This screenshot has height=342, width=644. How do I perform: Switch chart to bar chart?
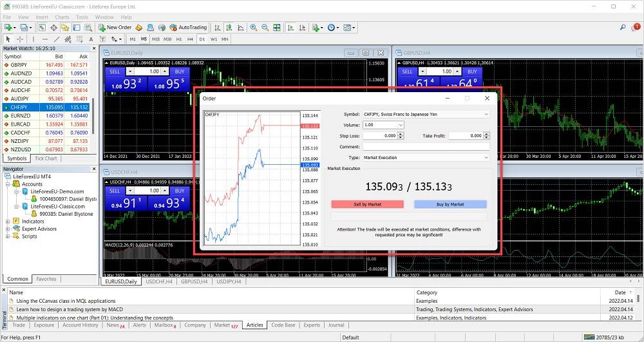point(217,28)
